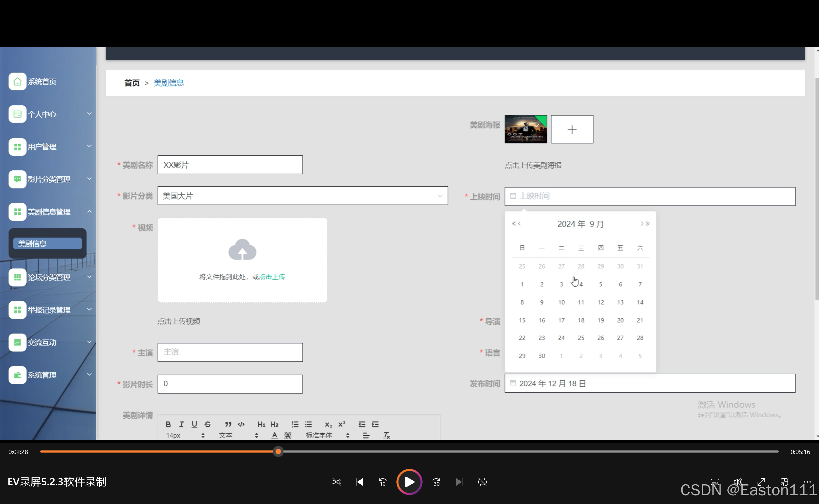Viewport: 819px width, 504px height.
Task: Insert blockquote in rich text editor
Action: pyautogui.click(x=228, y=424)
